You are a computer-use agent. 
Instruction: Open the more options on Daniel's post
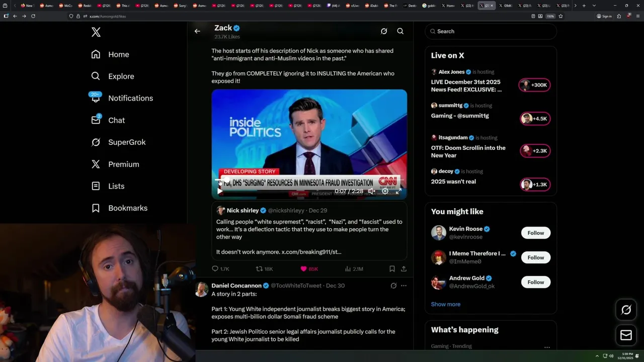[x=404, y=286]
